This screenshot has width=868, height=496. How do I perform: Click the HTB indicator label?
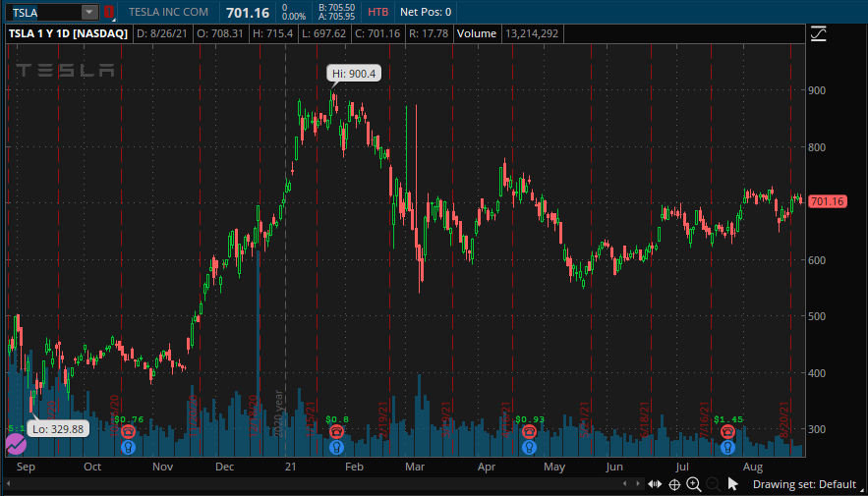point(378,12)
